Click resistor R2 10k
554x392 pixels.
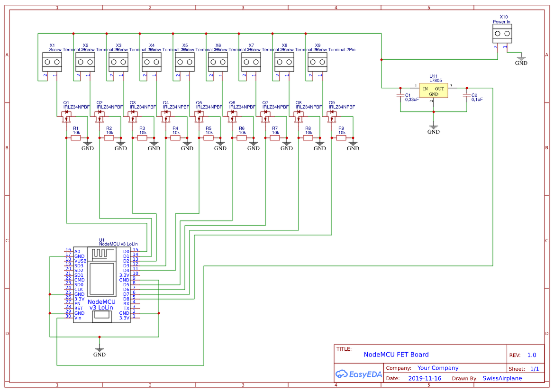click(109, 138)
